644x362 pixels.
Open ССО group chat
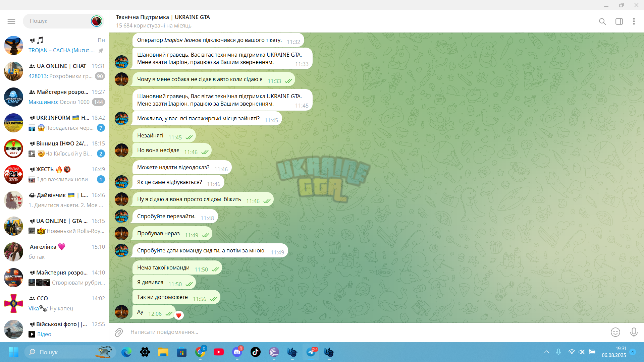(54, 303)
